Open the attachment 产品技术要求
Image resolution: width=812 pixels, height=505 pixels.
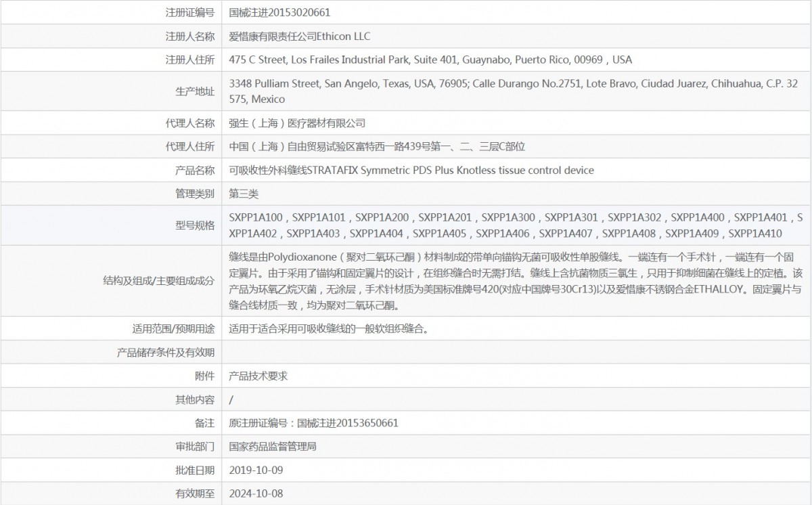pos(258,376)
